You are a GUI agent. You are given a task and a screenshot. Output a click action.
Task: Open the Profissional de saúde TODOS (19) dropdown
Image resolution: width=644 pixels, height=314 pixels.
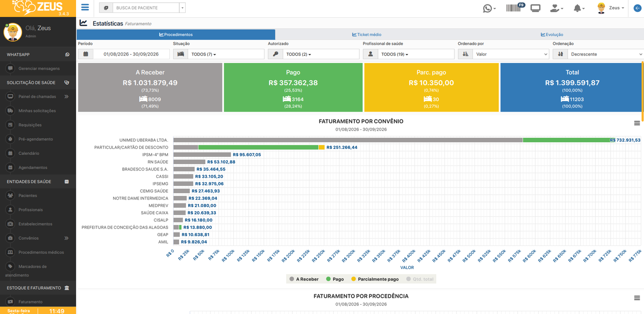416,54
